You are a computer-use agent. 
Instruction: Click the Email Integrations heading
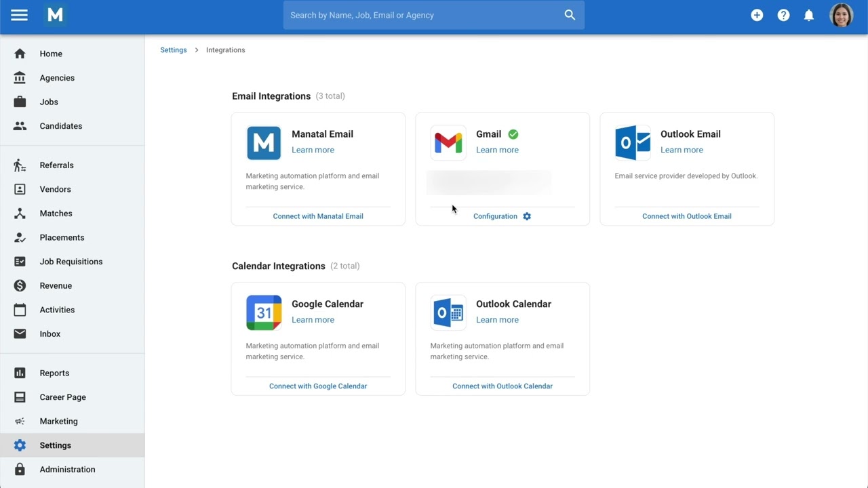click(x=271, y=96)
